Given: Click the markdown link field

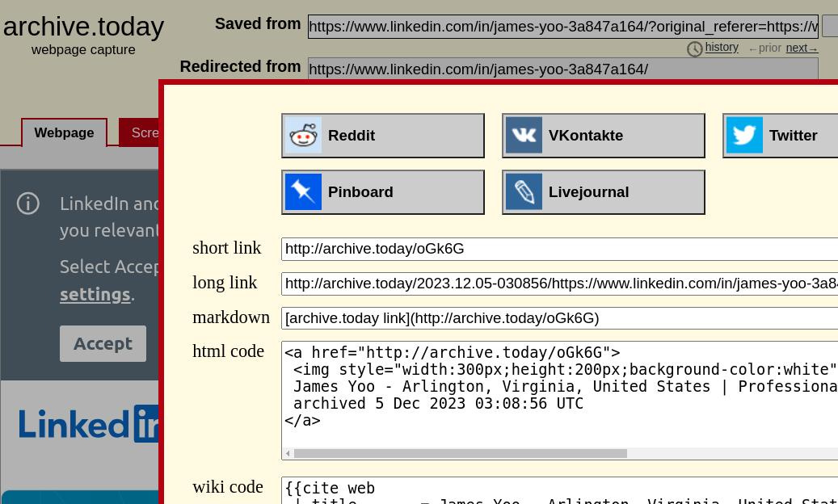Looking at the screenshot, I should click(x=559, y=318).
